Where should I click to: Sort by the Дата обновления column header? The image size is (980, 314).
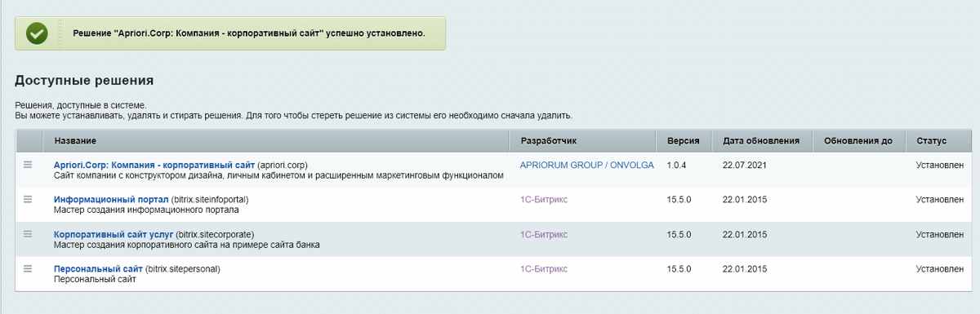pos(761,141)
